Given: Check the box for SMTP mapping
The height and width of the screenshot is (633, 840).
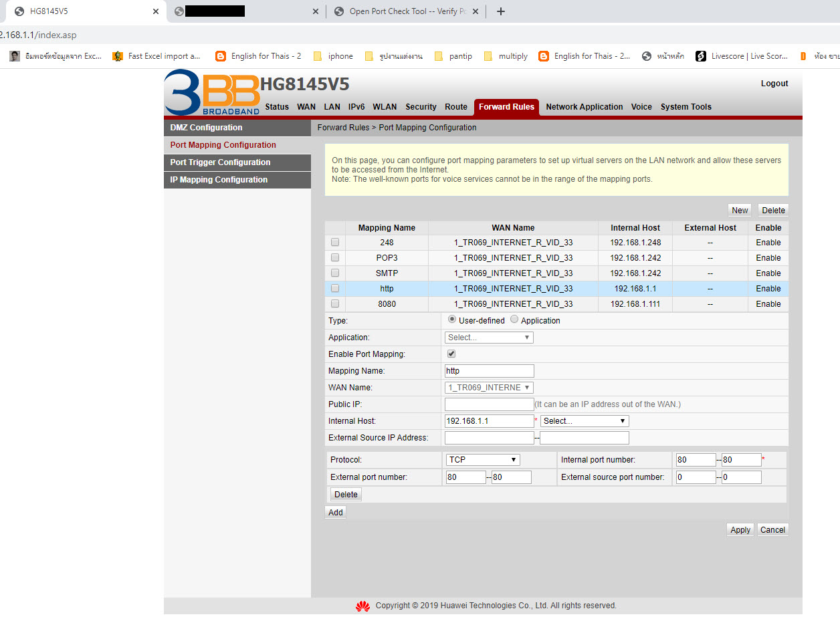Looking at the screenshot, I should point(335,273).
